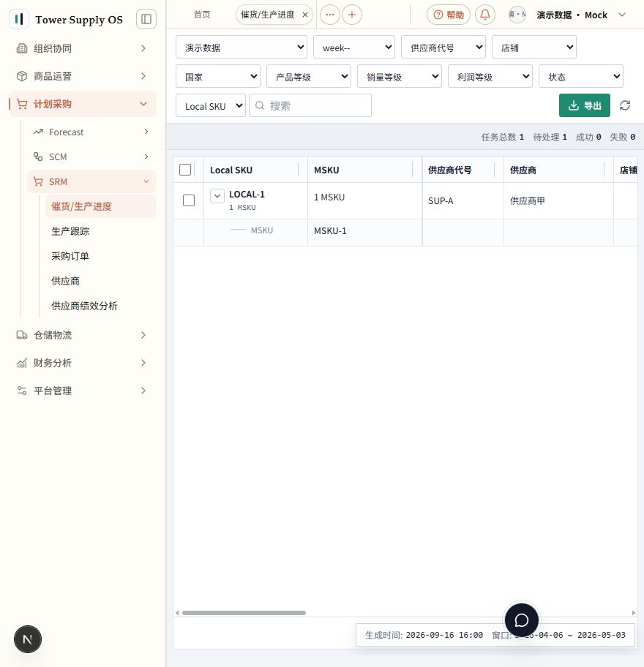Focus the 搜索 search input field
This screenshot has width=644, height=667.
(x=310, y=105)
